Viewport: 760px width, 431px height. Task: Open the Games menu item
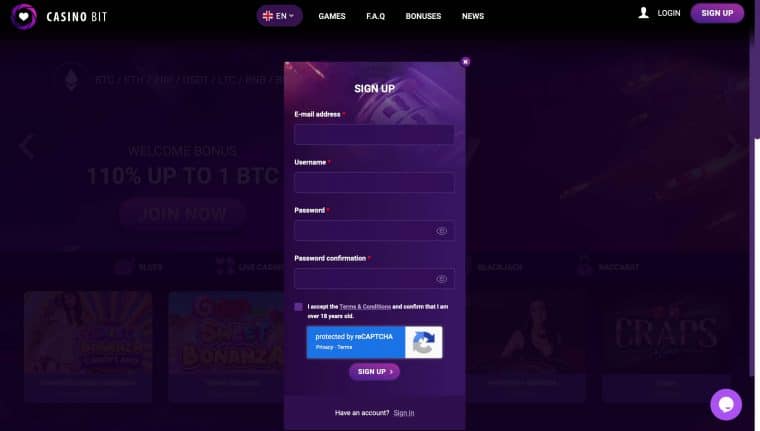(x=332, y=16)
